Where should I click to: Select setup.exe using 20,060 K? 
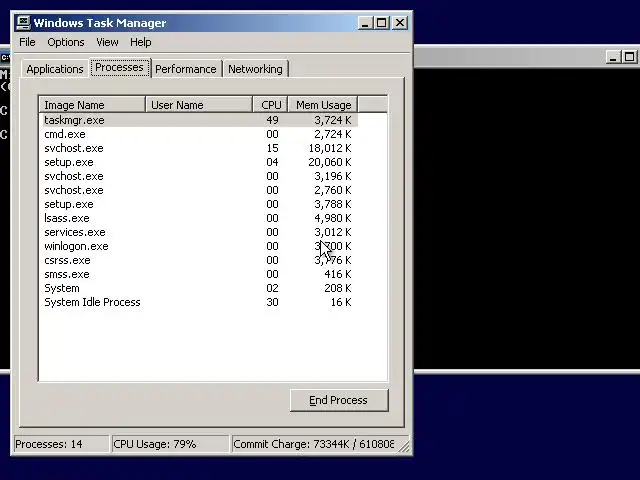(x=199, y=162)
